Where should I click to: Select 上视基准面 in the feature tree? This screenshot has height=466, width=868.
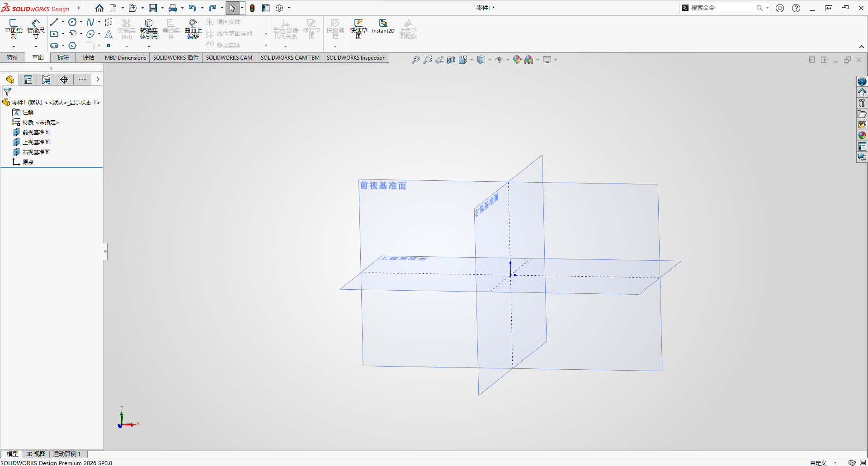pyautogui.click(x=36, y=142)
